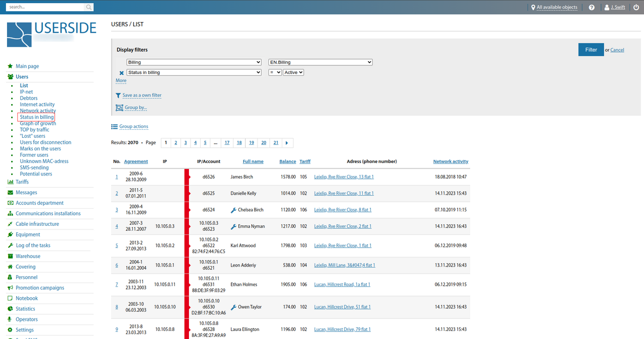Image resolution: width=644 pixels, height=339 pixels.
Task: Log out using the power icon
Action: point(636,7)
